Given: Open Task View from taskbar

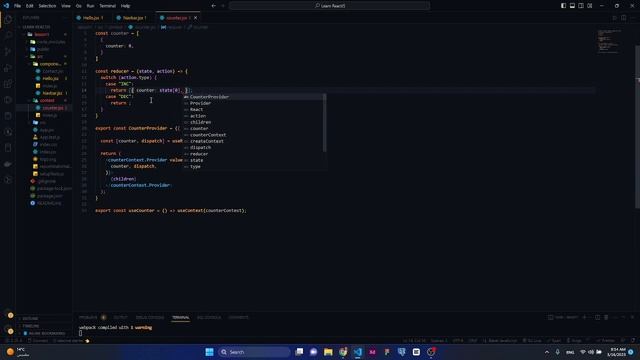Looking at the screenshot, I should coord(299,352).
